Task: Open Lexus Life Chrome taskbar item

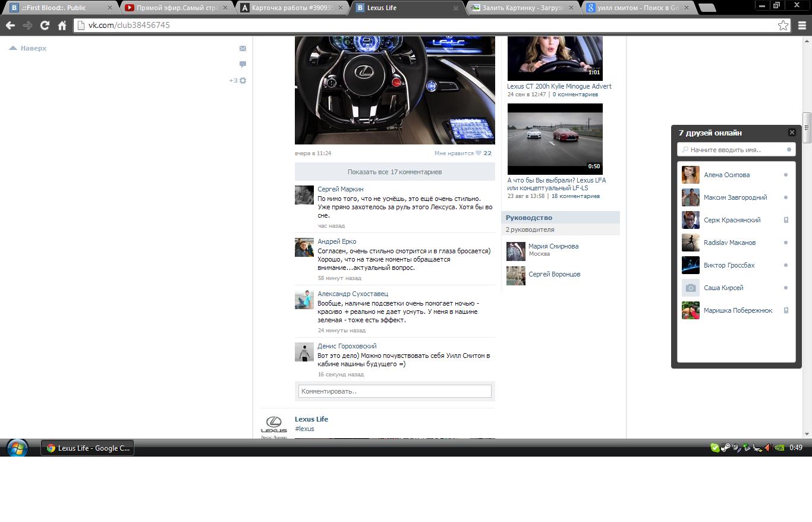Action: pos(87,448)
